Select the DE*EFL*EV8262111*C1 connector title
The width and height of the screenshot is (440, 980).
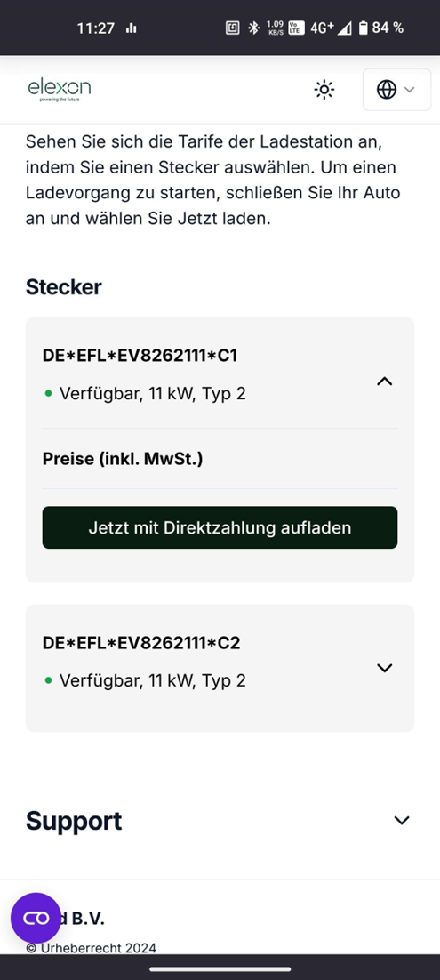140,356
